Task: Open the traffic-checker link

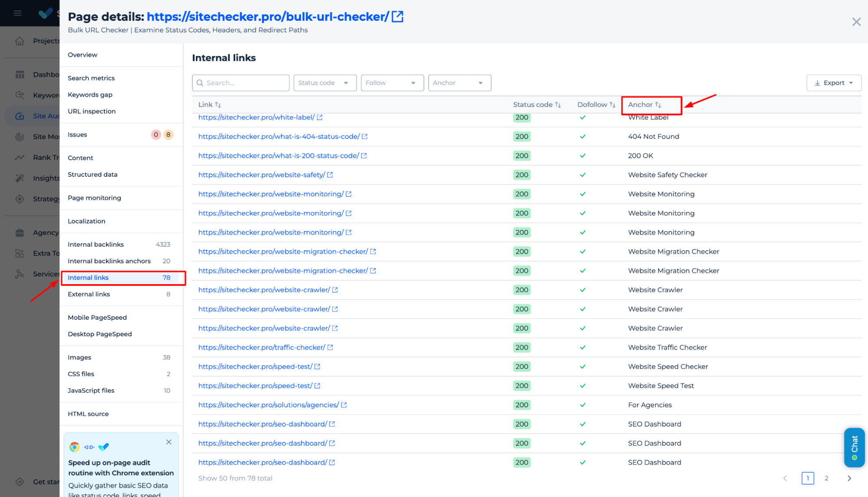Action: [x=261, y=348]
